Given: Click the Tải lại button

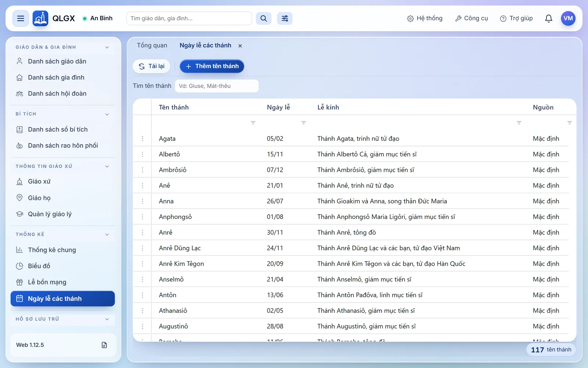Looking at the screenshot, I should point(151,66).
